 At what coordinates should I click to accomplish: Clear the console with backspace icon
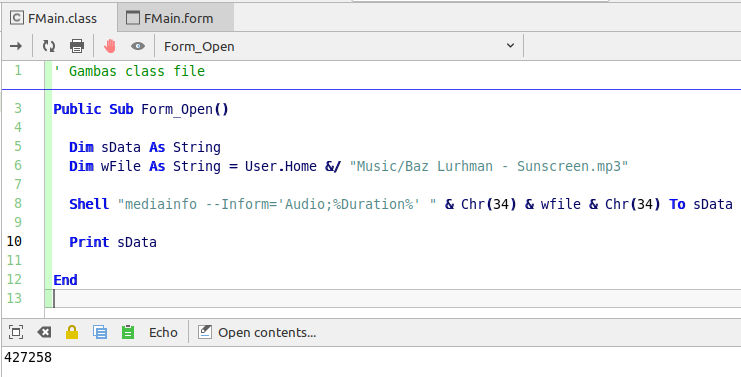[x=44, y=332]
